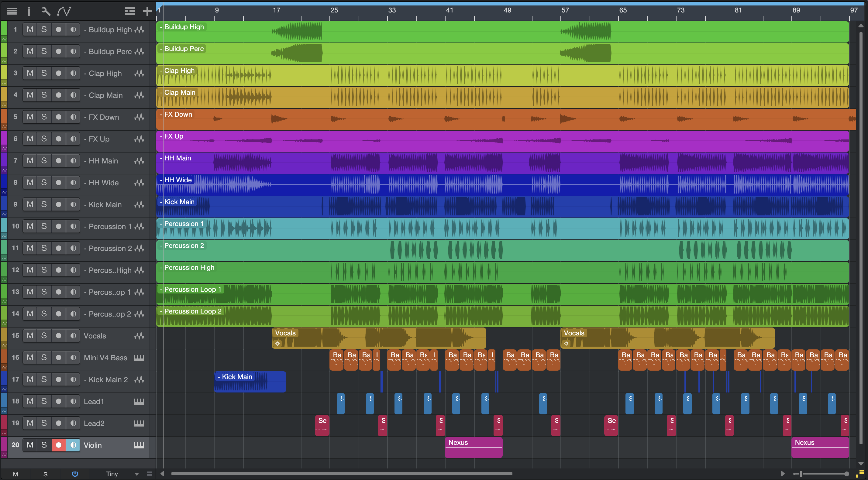Solo the FX Down track
The width and height of the screenshot is (868, 480).
[x=44, y=117]
